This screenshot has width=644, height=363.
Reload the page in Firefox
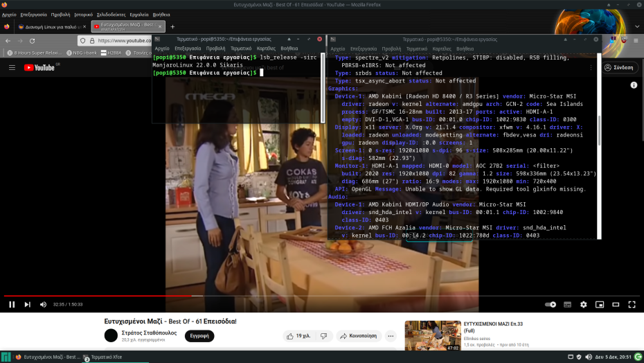pos(32,41)
